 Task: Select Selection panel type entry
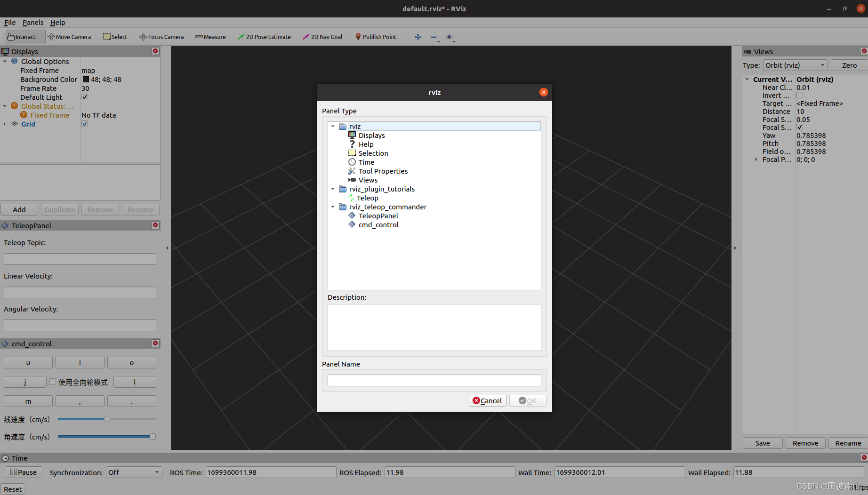point(373,153)
